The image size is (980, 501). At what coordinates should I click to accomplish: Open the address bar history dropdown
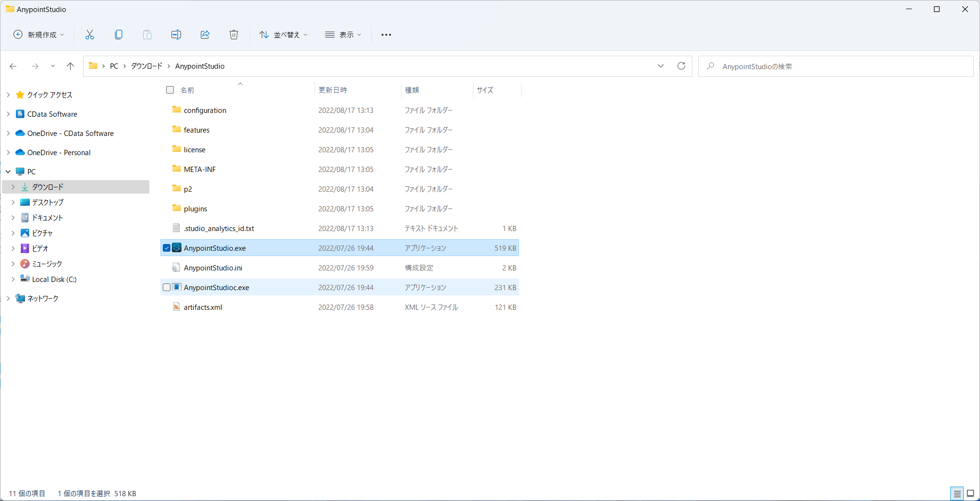point(661,66)
